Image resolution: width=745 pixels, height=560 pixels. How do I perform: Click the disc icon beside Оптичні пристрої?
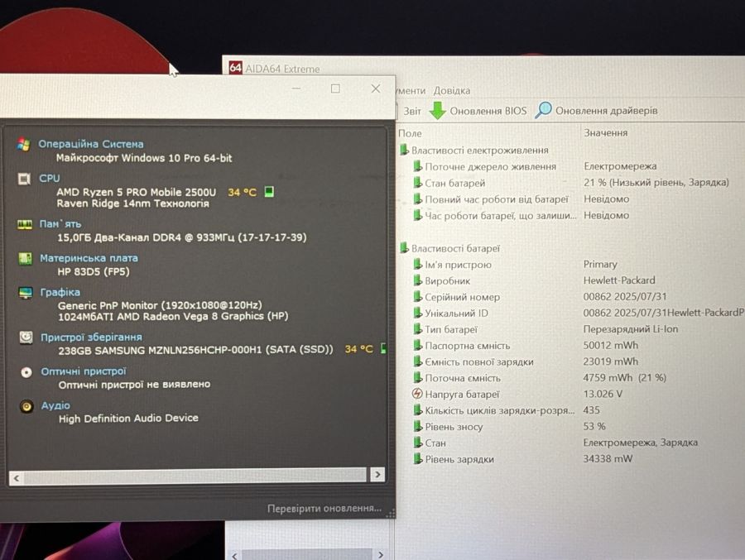click(26, 372)
